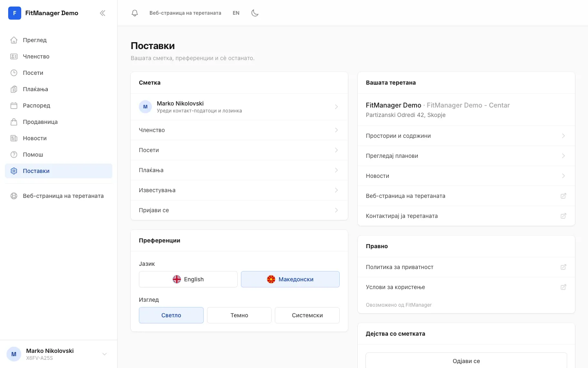Expand the user menu chevron at sidebar bottom
Viewport: 588px width, 368px height.
[x=105, y=354]
